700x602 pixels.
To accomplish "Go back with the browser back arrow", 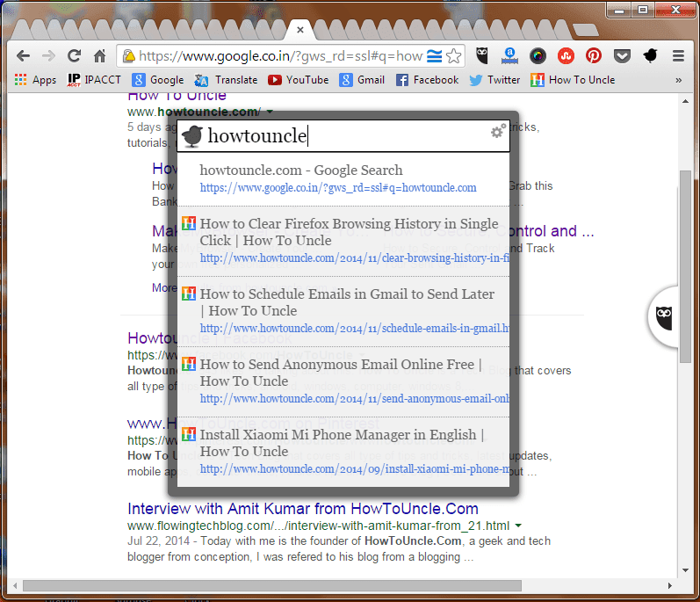I will [x=23, y=56].
